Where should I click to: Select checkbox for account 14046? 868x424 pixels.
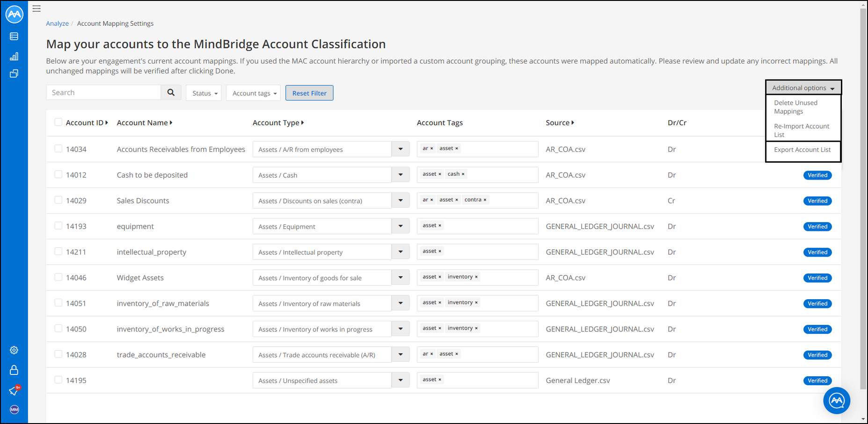coord(58,277)
